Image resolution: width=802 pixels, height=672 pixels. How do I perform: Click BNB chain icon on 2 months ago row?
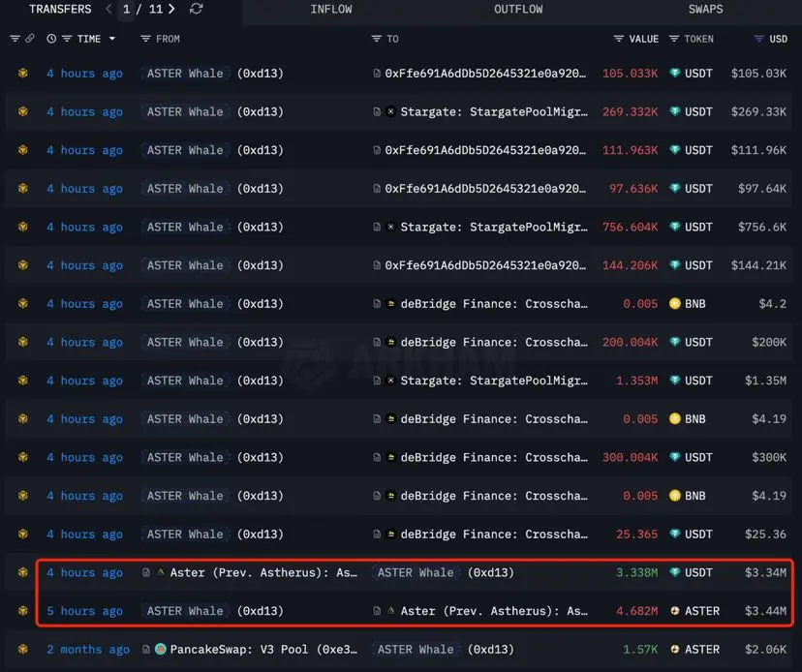click(23, 649)
